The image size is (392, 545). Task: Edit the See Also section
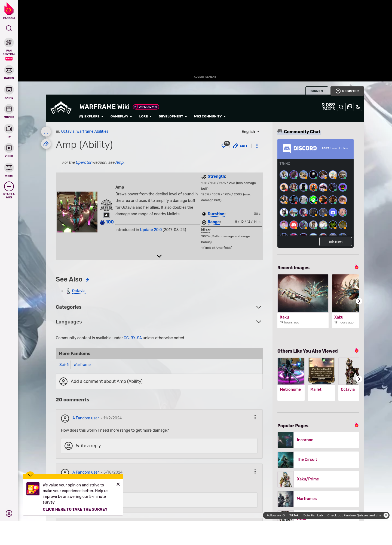click(87, 280)
